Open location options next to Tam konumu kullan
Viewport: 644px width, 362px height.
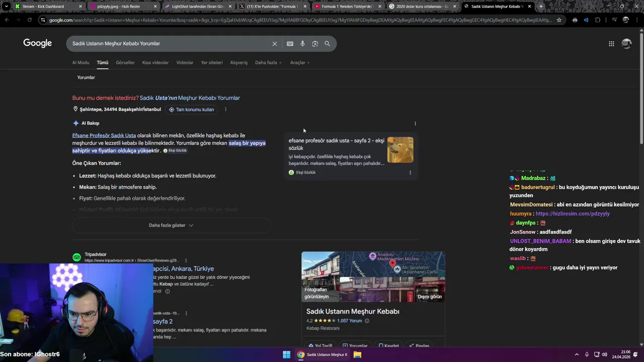pos(225,110)
